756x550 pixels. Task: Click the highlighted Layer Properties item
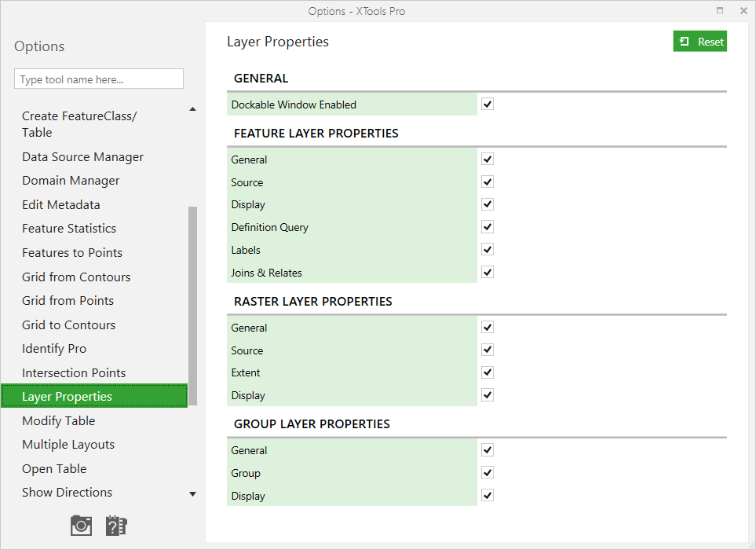tap(94, 396)
